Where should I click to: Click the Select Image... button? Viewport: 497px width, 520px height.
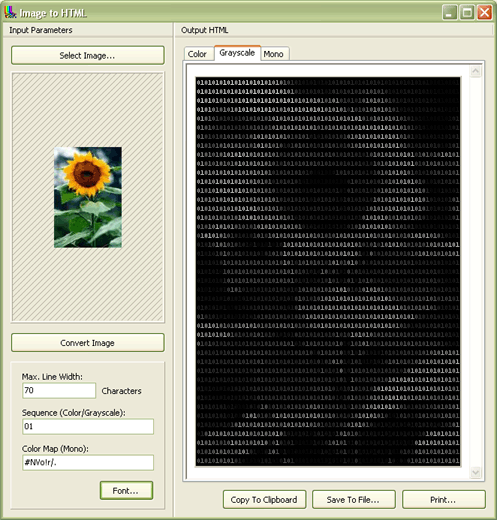pos(88,55)
